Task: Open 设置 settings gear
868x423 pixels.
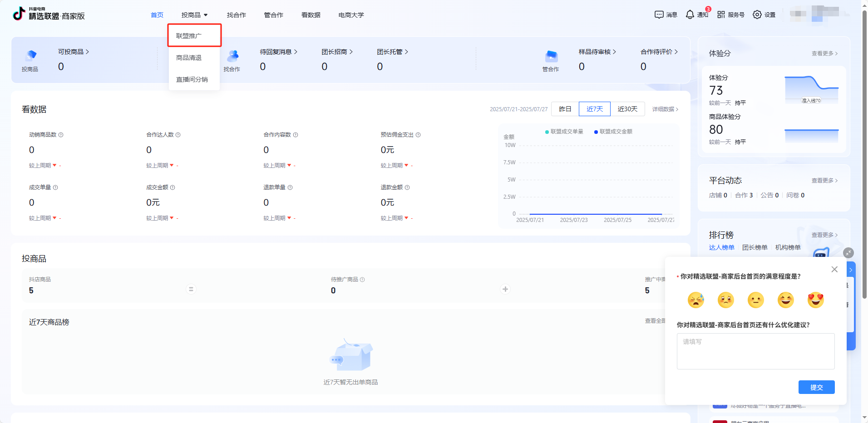Action: (x=757, y=15)
